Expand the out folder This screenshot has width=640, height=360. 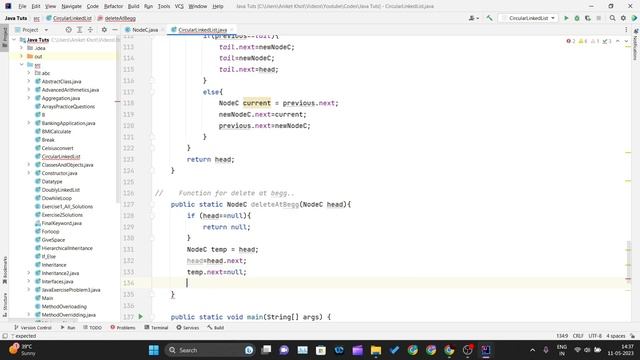[x=22, y=56]
